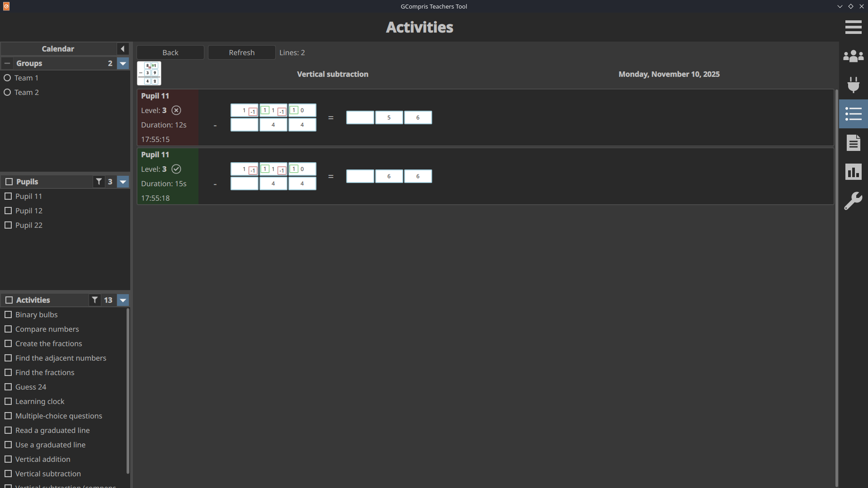Open the pupils and groups management view
Viewport: 868px width, 488px height.
(x=853, y=56)
